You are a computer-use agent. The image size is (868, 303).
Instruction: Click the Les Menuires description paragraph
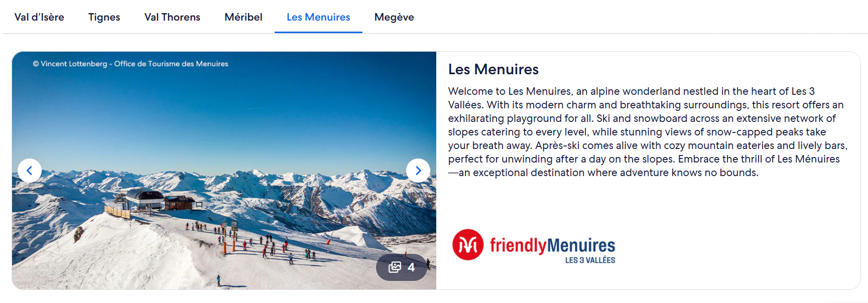click(648, 132)
